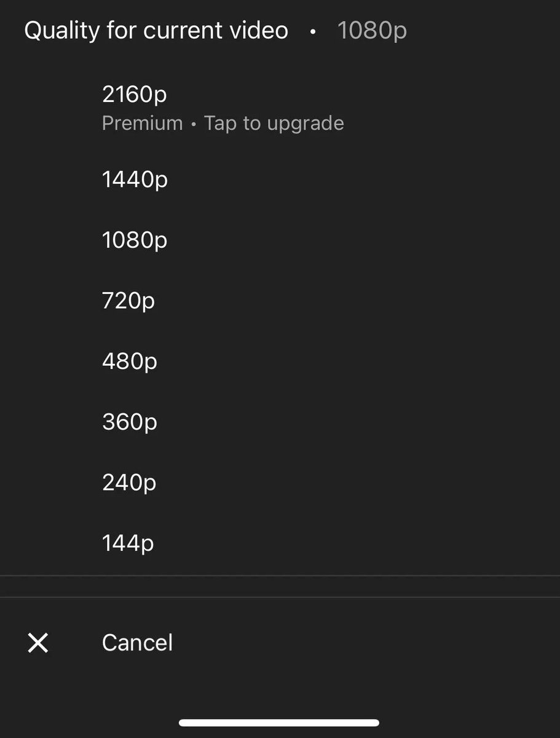Image resolution: width=560 pixels, height=738 pixels.
Task: Tap the dot between Premium and upgrade
Action: pos(194,124)
